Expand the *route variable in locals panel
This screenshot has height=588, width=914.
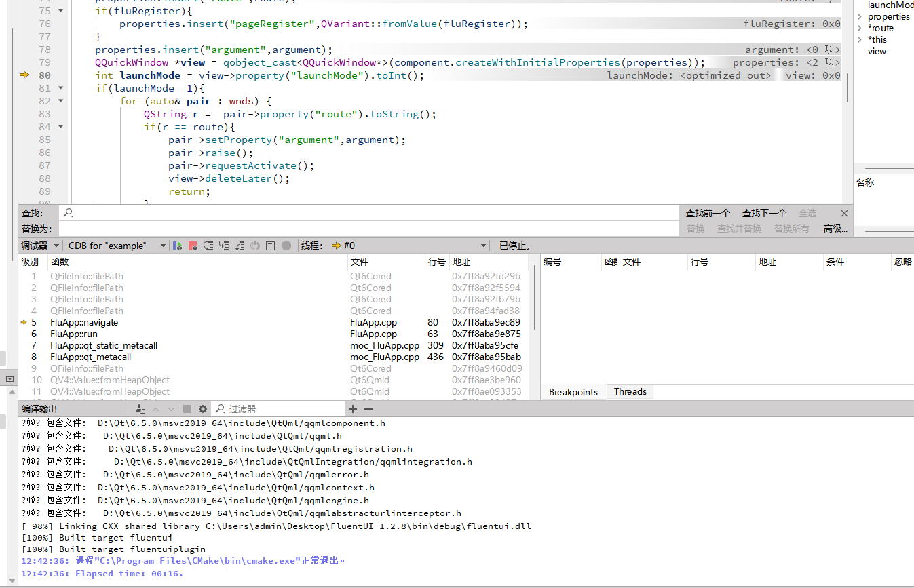point(860,28)
